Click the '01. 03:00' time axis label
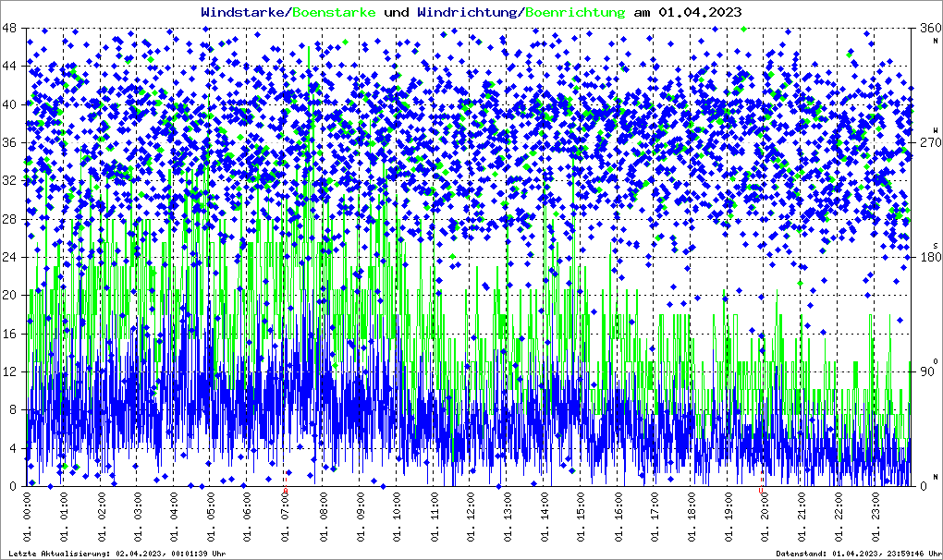This screenshot has width=943, height=560. pos(138,517)
